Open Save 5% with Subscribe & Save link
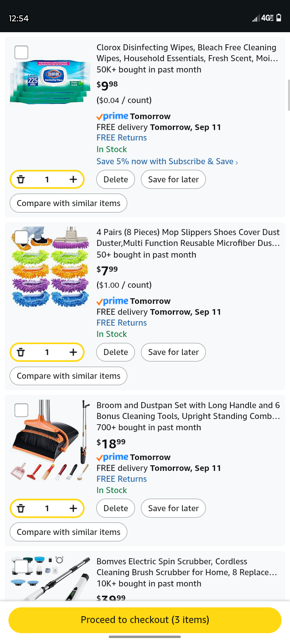The image size is (290, 644). pos(167,161)
